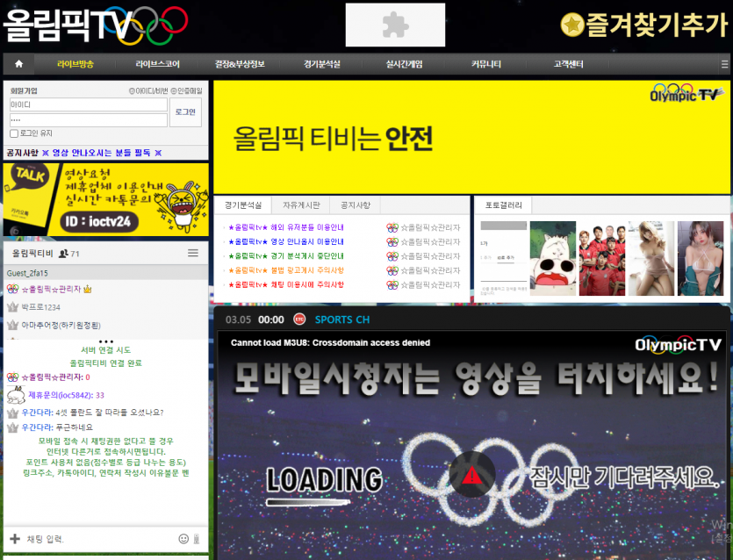The image size is (733, 560).
Task: Click the KakaoTalk TALK icon in banner
Action: click(30, 176)
